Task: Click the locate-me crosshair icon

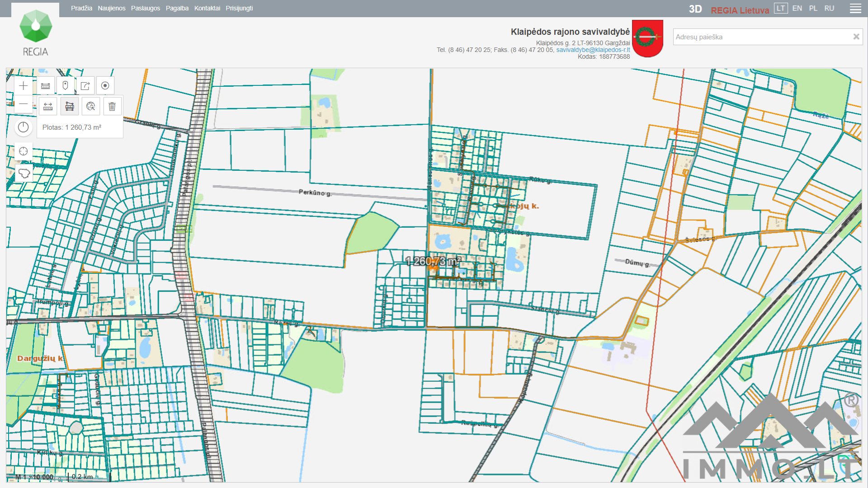Action: point(24,151)
